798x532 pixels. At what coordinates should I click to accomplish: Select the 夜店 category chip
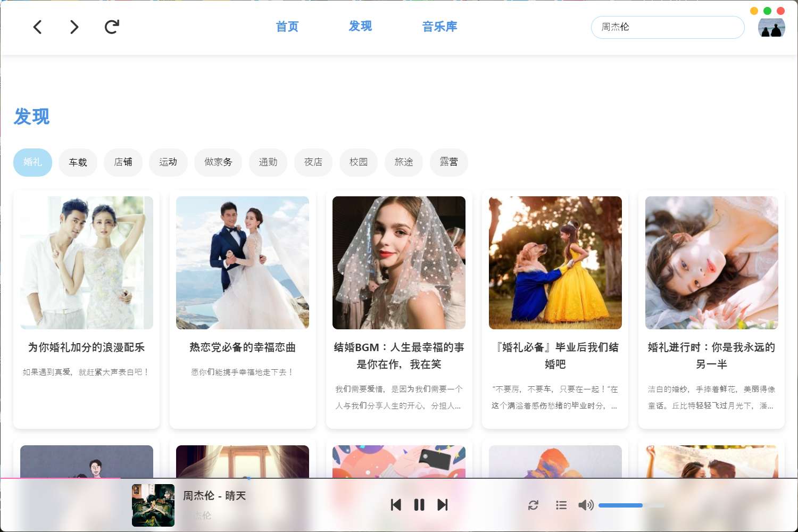pos(313,162)
